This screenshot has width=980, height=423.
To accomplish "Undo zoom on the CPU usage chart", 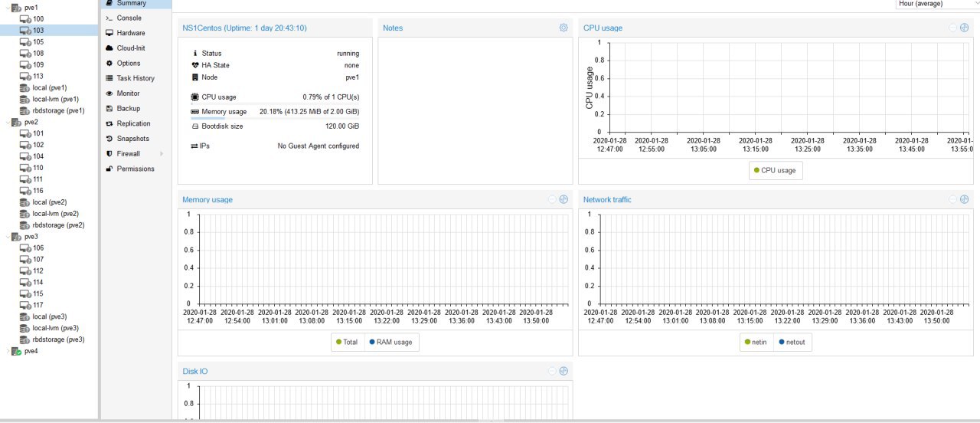I will (953, 28).
